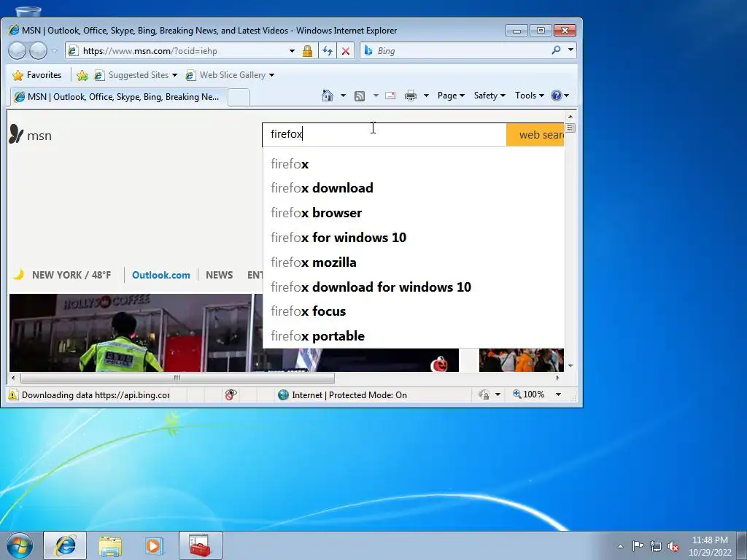Open the Page menu
This screenshot has width=747, height=560.
click(451, 96)
